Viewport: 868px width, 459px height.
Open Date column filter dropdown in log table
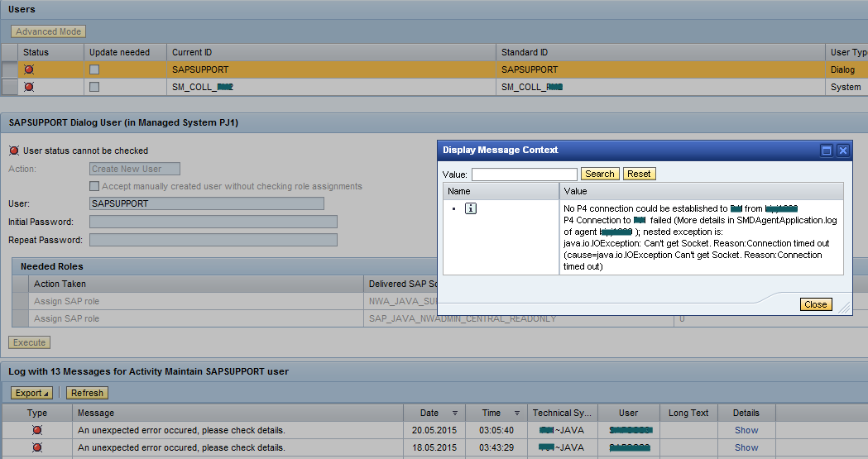[x=455, y=414]
